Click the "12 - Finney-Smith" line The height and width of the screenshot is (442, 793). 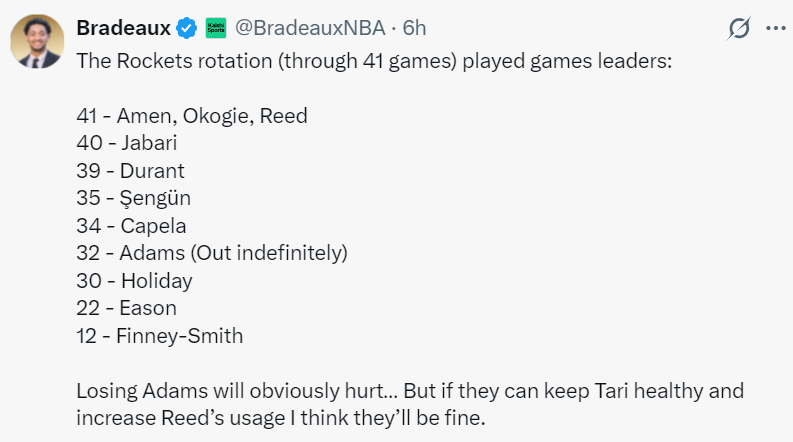[x=159, y=336]
